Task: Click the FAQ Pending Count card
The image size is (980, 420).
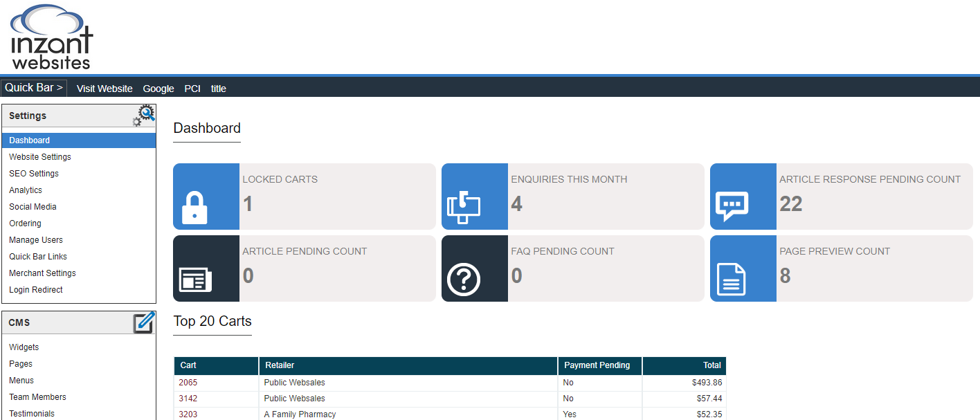Action: point(573,268)
